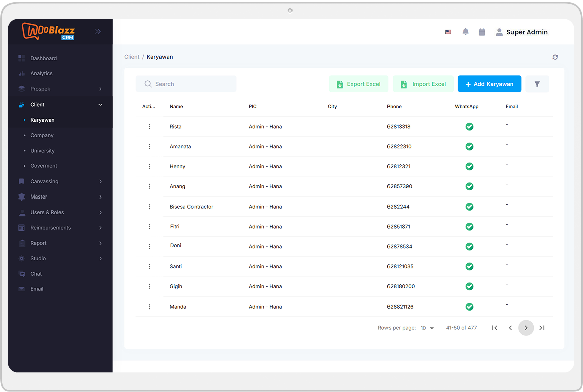Image resolution: width=583 pixels, height=392 pixels.
Task: Click WhatsApp status icon for Santi
Action: (x=469, y=267)
